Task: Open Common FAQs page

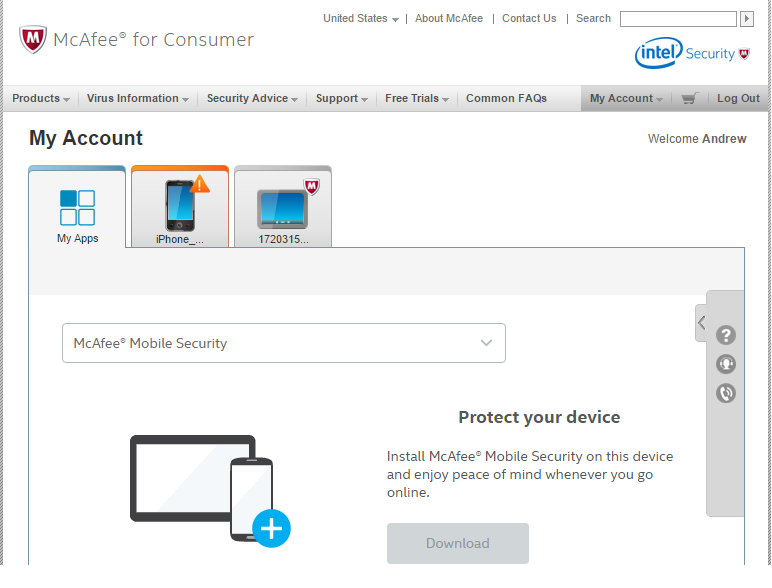Action: (x=506, y=98)
